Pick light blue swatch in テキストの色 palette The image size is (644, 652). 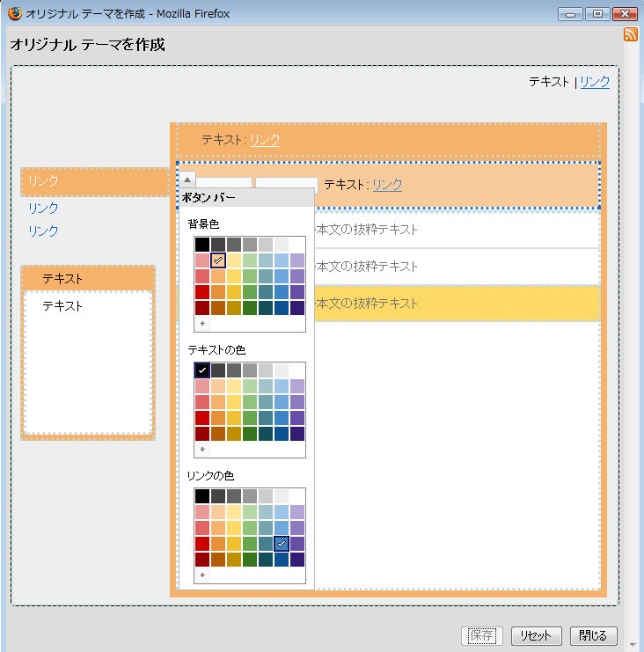click(282, 386)
